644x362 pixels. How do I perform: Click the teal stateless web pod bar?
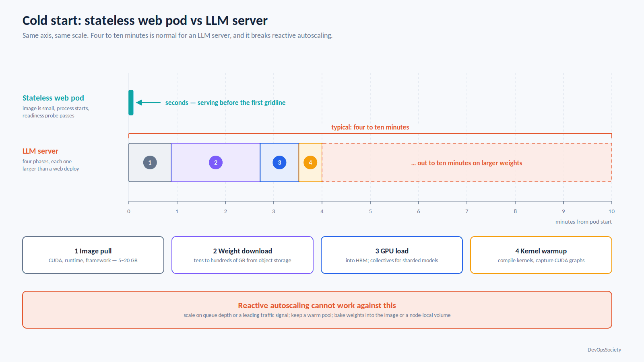coord(131,103)
